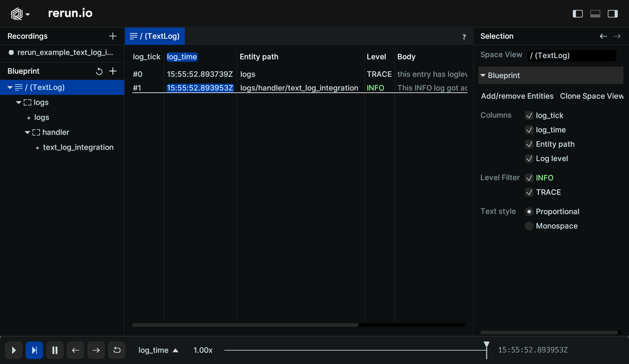Adjust the 1.00x playback speed

pyautogui.click(x=203, y=350)
